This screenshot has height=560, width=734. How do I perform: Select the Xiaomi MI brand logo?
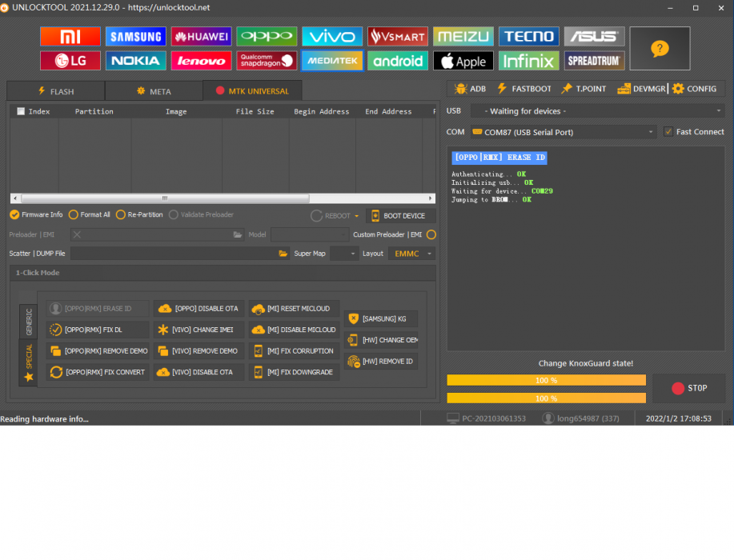coord(70,37)
